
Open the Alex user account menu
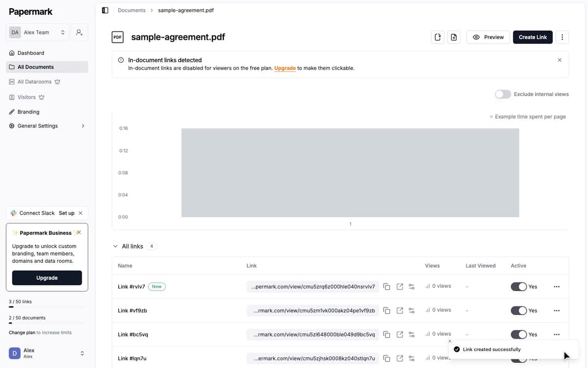coord(47,353)
